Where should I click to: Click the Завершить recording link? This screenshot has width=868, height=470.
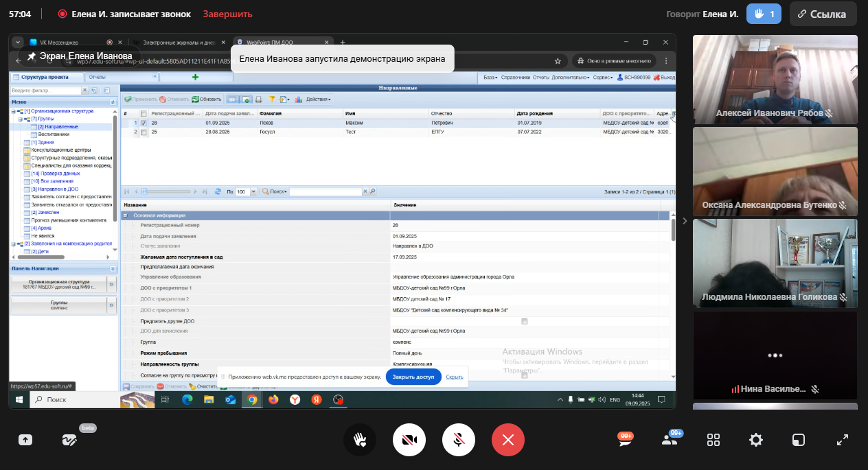tap(227, 14)
